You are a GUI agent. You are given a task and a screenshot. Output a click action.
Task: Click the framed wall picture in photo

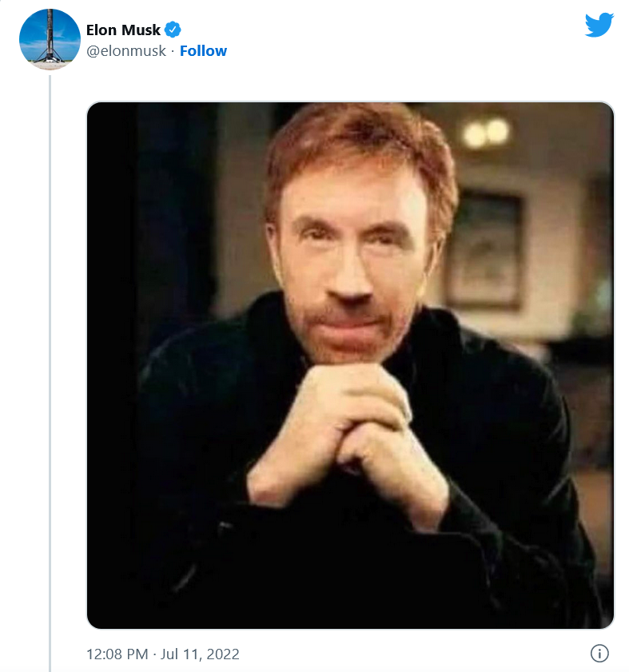click(x=484, y=248)
